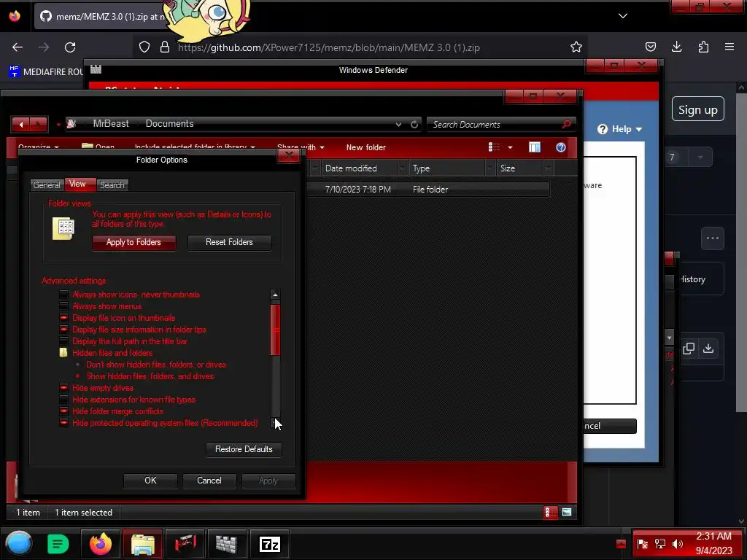747x560 pixels.
Task: Select Documents in the address breadcrumb
Action: pyautogui.click(x=169, y=123)
